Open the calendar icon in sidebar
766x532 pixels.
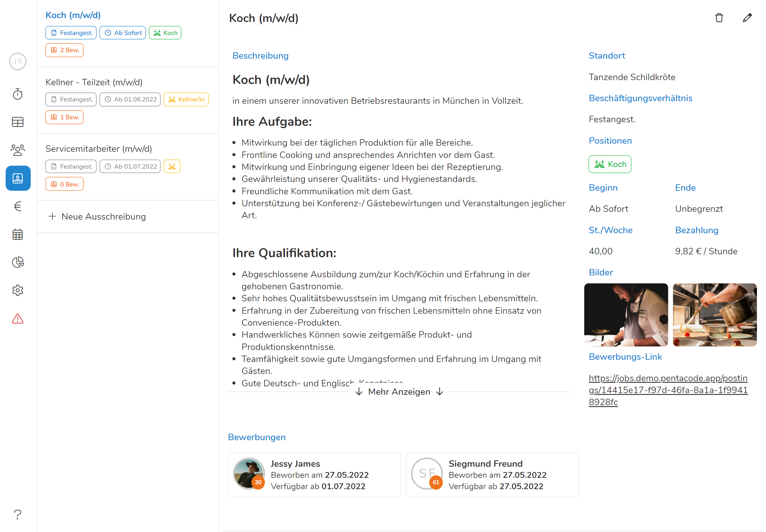coord(18,234)
